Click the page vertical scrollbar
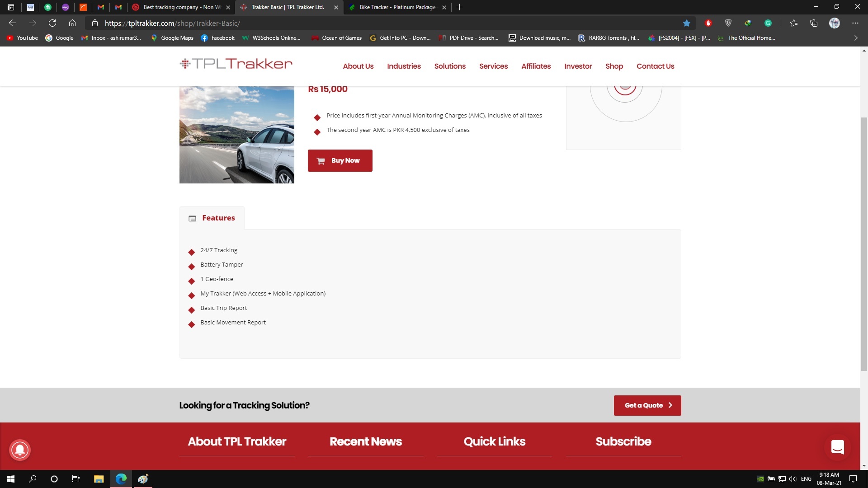Viewport: 868px width, 488px height. pos(864,244)
